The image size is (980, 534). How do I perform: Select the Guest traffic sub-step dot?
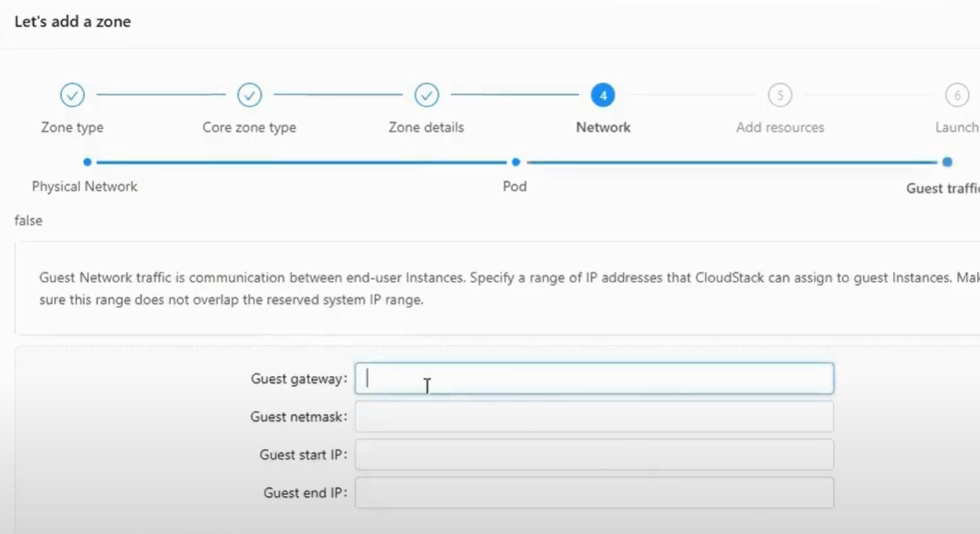click(x=948, y=162)
